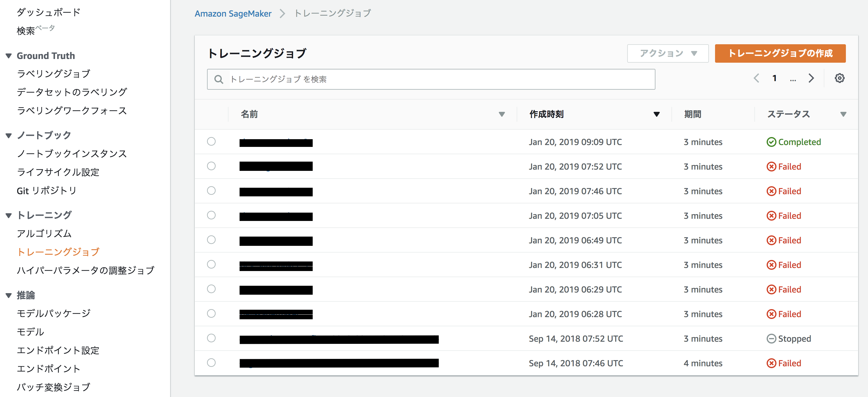The width and height of the screenshot is (868, 397).
Task: Click Failed icon for Jan 20 06:31 job
Action: (x=771, y=265)
